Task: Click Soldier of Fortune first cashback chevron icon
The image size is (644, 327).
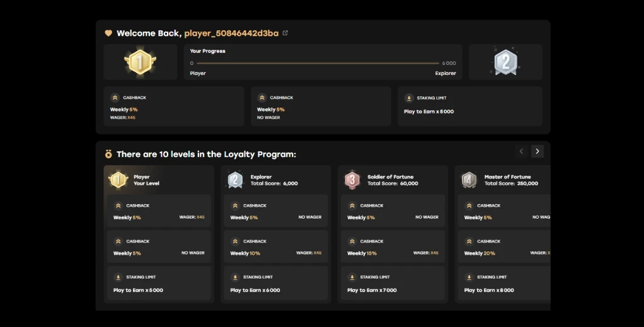Action: click(x=352, y=205)
